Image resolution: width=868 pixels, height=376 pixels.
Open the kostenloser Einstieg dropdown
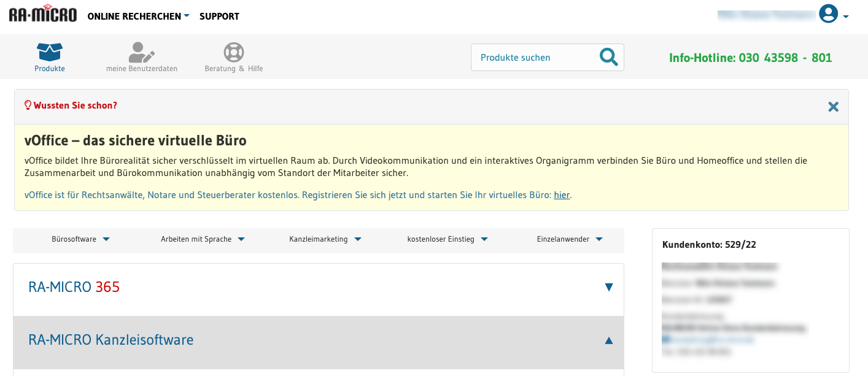pyautogui.click(x=448, y=239)
